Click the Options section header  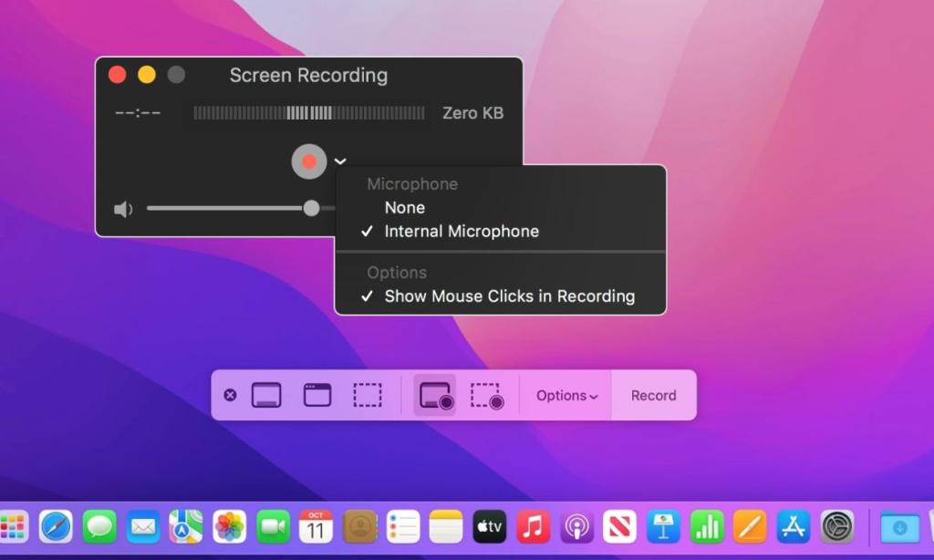tap(396, 272)
